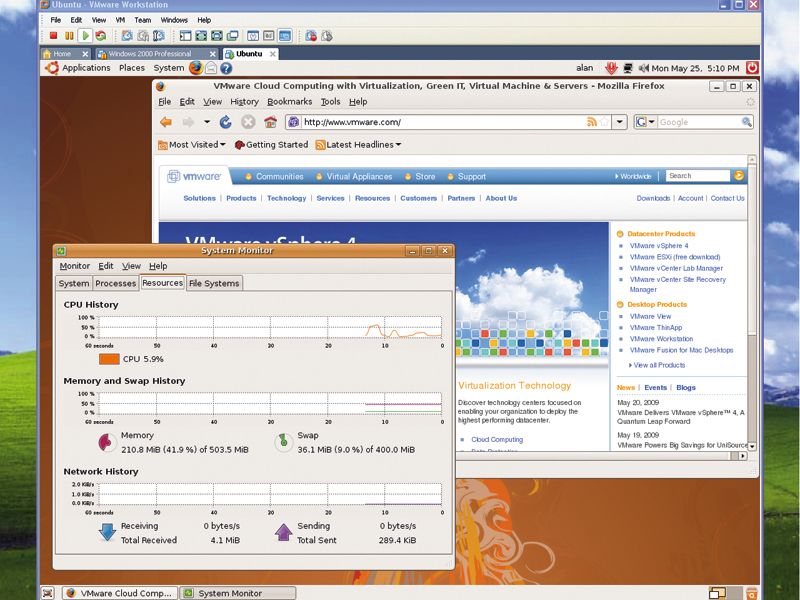Image resolution: width=800 pixels, height=600 pixels.
Task: Click the green Power On play icon
Action: [x=85, y=36]
